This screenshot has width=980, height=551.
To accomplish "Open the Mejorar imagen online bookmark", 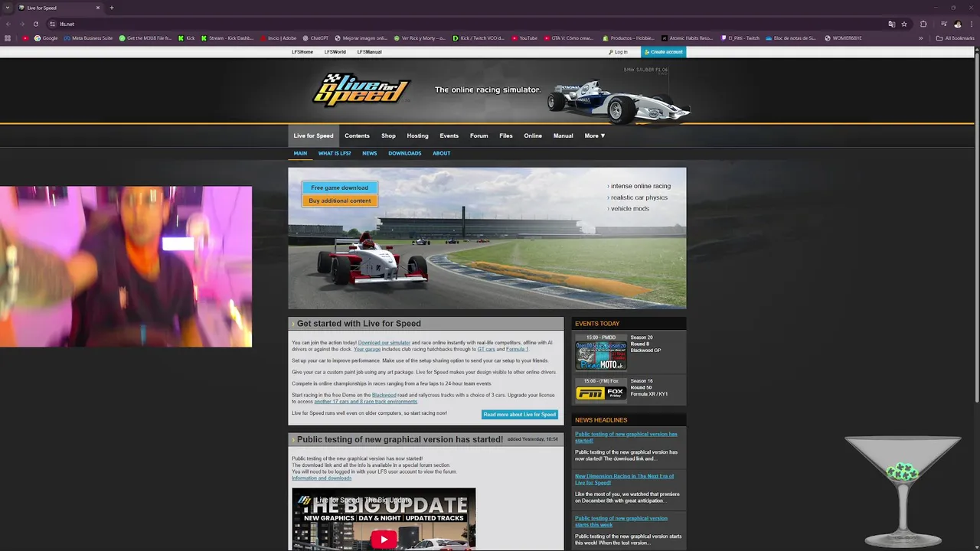I will 361,37.
